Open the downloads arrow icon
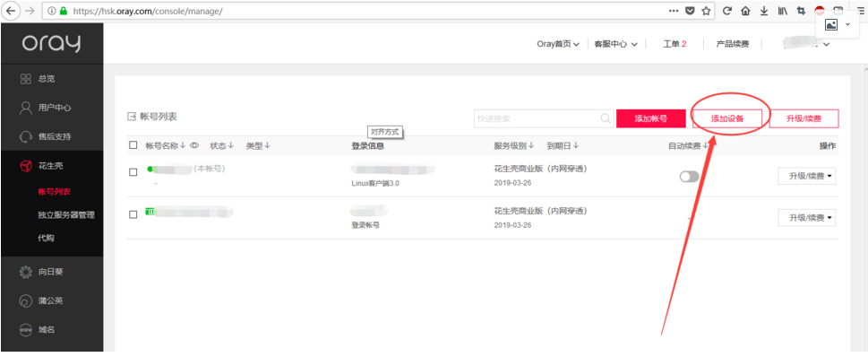 coord(763,11)
